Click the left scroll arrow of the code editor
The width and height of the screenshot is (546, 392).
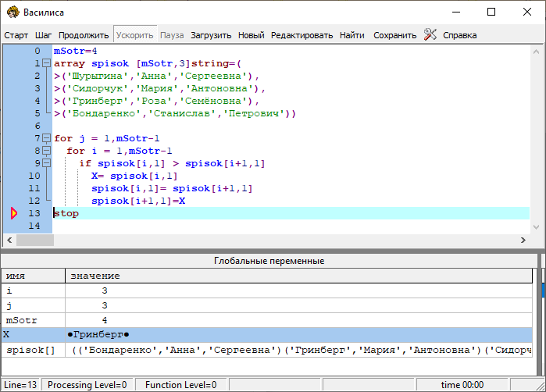[9, 241]
